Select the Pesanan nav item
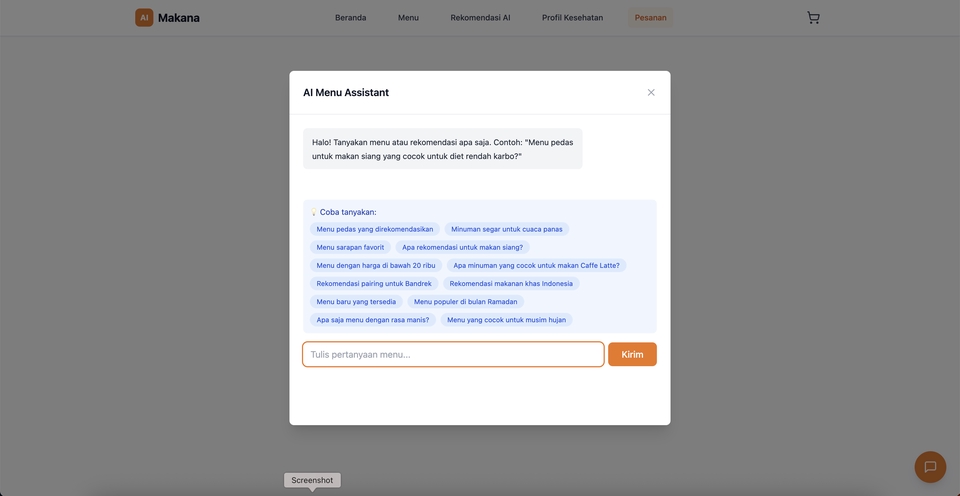This screenshot has width=960, height=496. (x=650, y=17)
